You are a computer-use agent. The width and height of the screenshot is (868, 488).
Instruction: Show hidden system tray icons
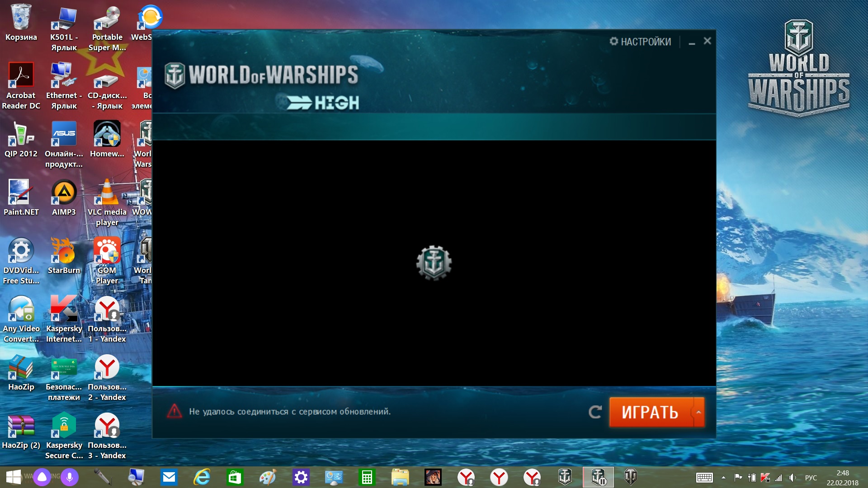pos(723,478)
